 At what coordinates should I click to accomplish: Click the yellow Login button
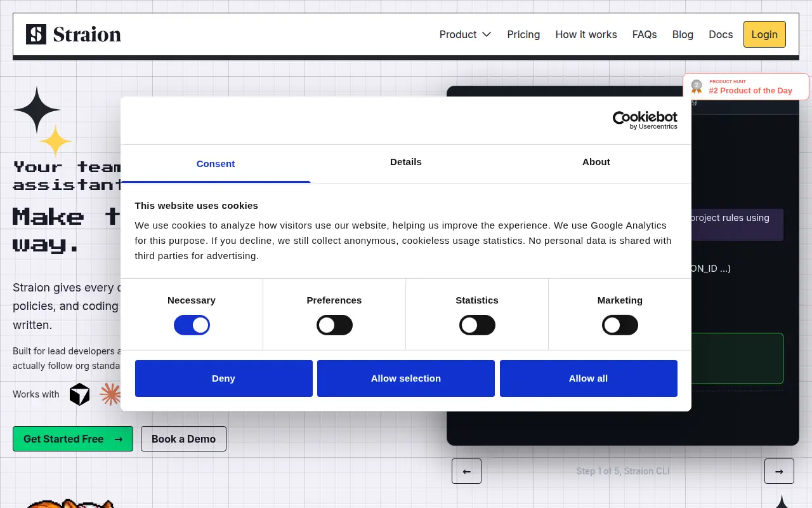[x=764, y=34]
